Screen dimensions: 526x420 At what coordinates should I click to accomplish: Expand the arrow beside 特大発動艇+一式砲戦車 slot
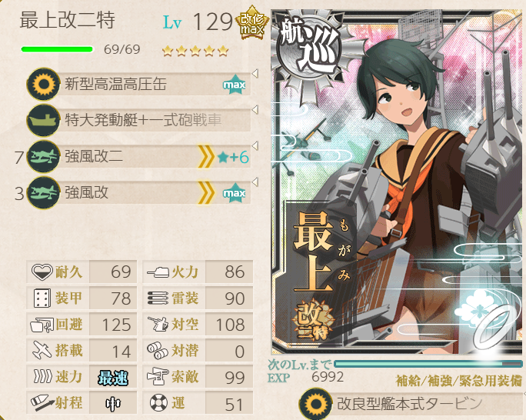tap(255, 109)
